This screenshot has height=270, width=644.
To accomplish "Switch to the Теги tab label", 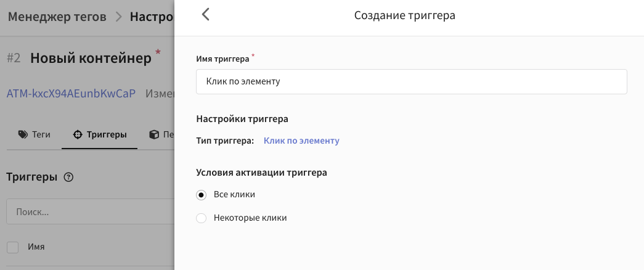I will click(41, 134).
